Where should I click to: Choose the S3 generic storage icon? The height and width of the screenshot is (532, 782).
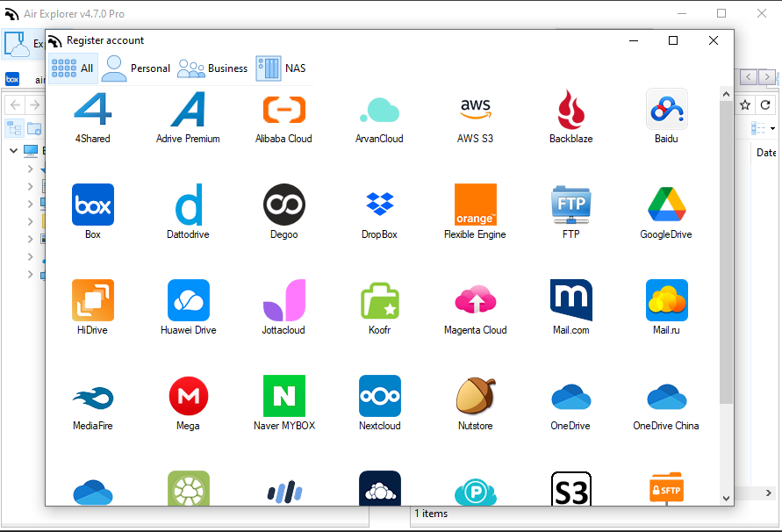coord(571,489)
